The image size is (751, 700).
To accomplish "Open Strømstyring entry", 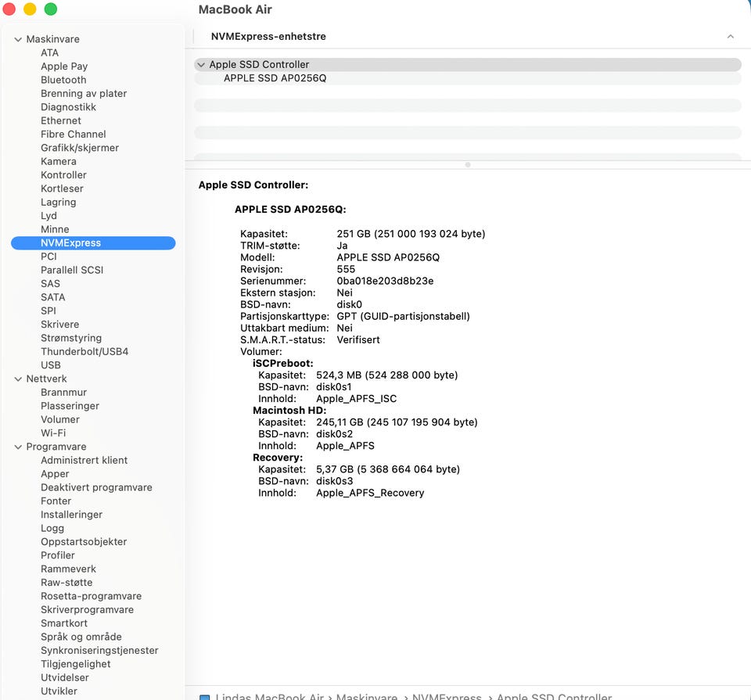I will pyautogui.click(x=71, y=338).
